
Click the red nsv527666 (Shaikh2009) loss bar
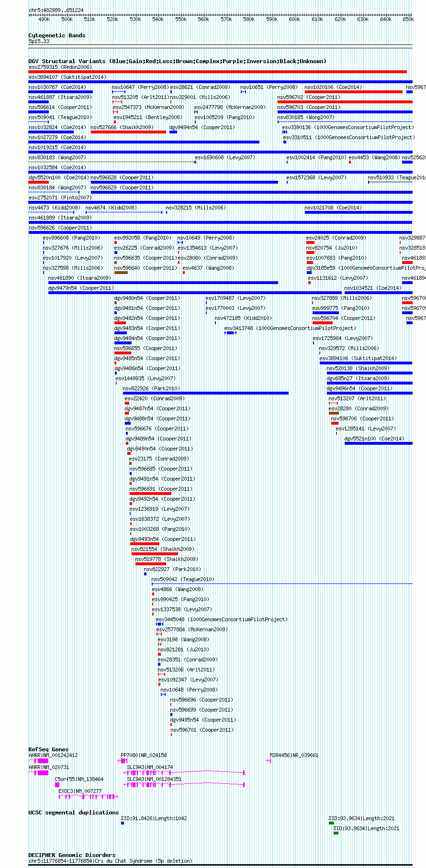[x=128, y=132]
